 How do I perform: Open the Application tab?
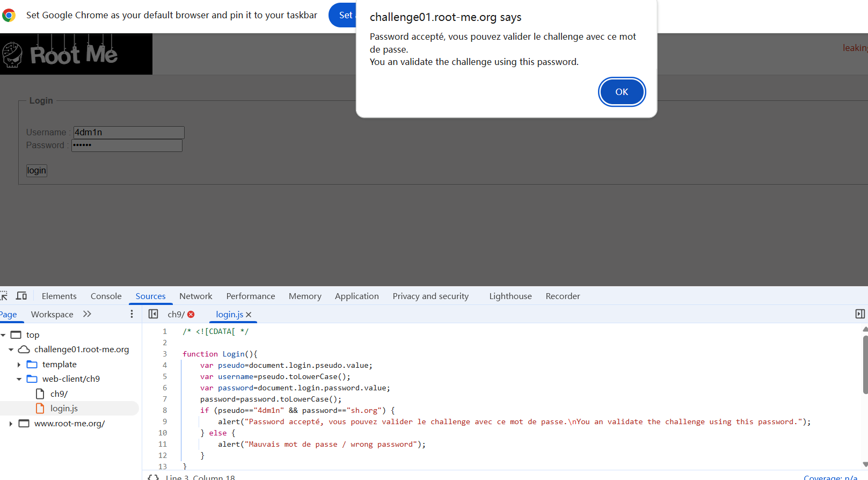point(356,296)
